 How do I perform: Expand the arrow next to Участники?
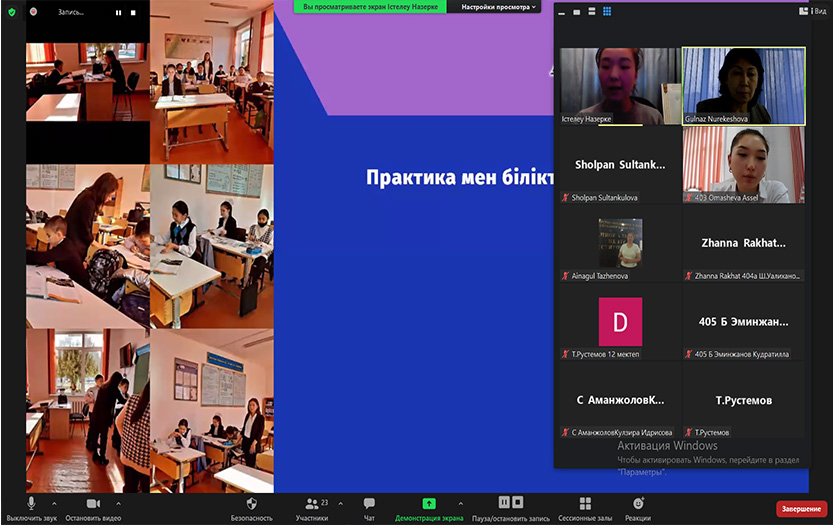coord(340,503)
